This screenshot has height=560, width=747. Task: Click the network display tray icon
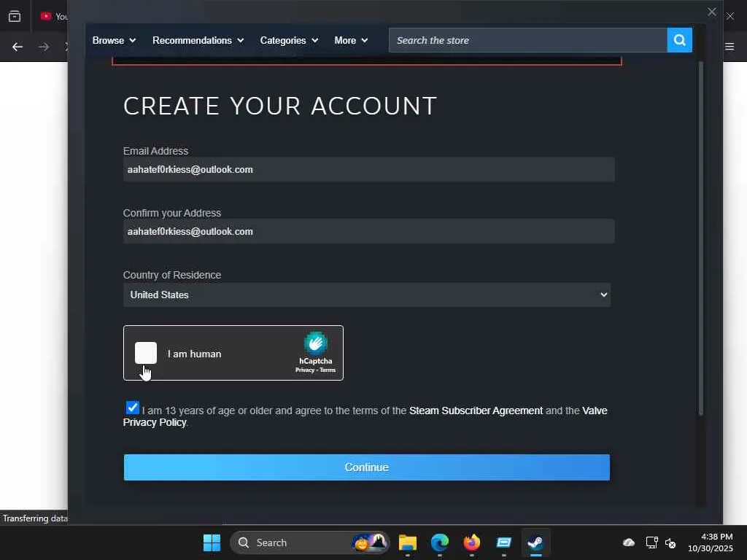(651, 542)
